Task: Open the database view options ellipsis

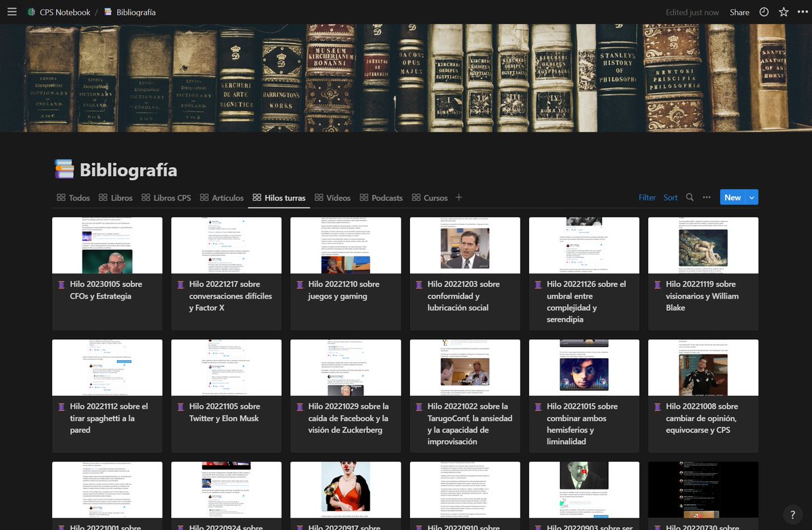Action: tap(706, 198)
